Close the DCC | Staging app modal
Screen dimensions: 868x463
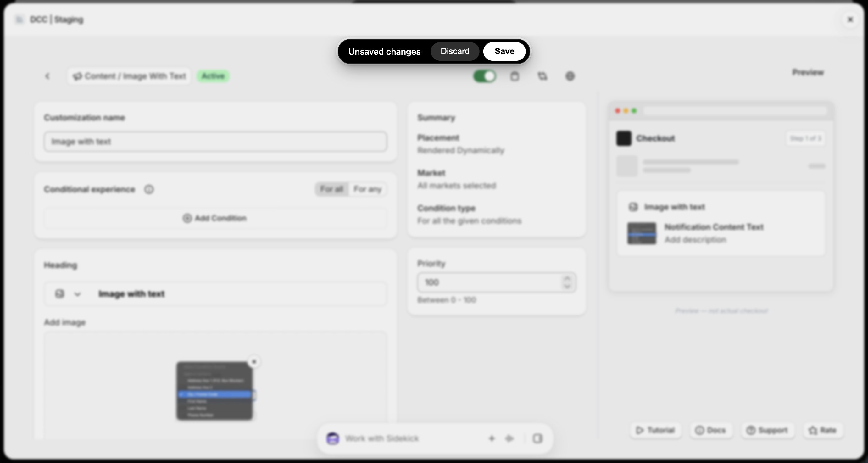(x=850, y=20)
